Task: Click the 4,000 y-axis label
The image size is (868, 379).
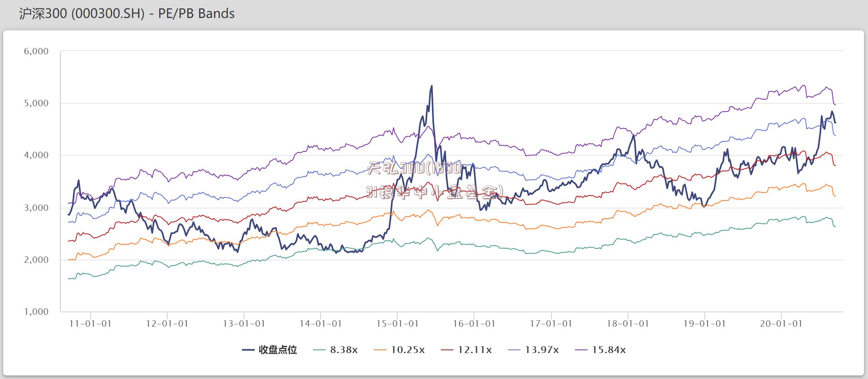Action: [x=36, y=155]
